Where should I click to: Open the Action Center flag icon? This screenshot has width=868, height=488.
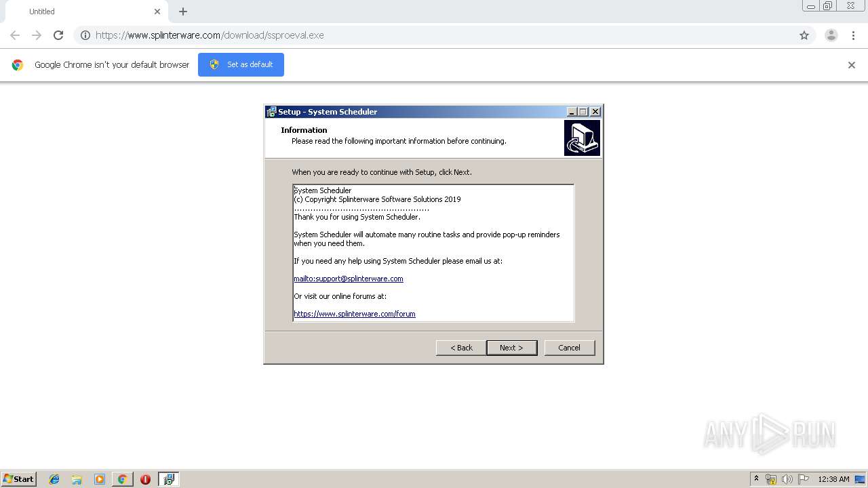coord(804,479)
